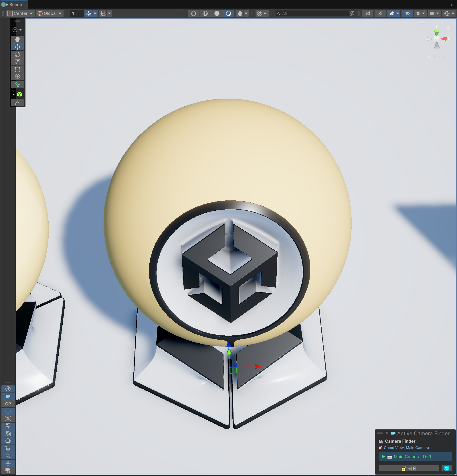Screen dimensions: 457x476
Task: Select the Move tool
Action: (x=17, y=47)
